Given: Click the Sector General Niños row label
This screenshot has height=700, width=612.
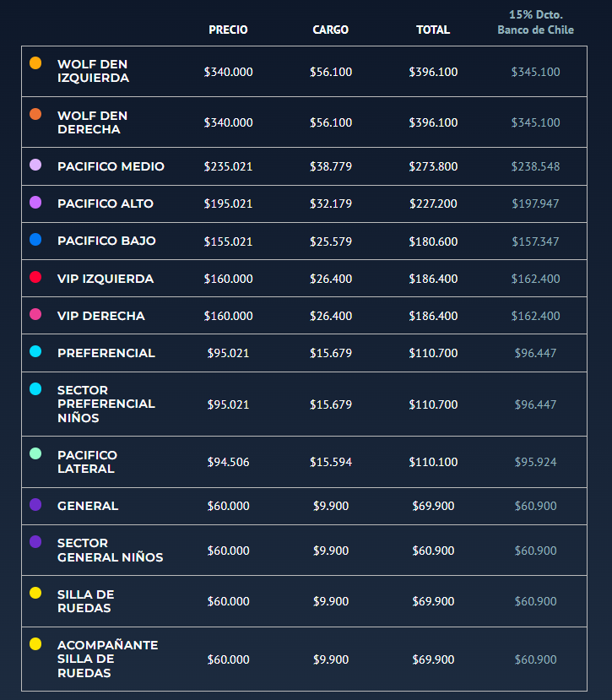Looking at the screenshot, I should pyautogui.click(x=111, y=550).
